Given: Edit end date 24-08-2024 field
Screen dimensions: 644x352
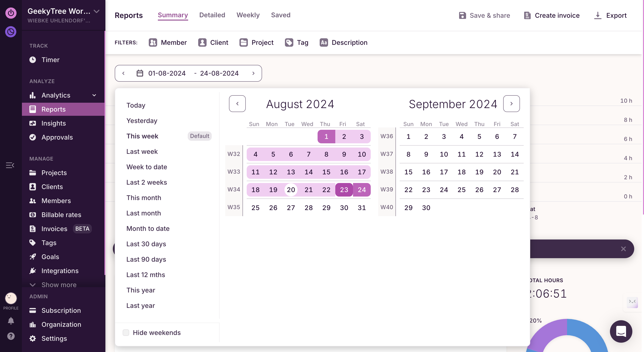Looking at the screenshot, I should (219, 73).
